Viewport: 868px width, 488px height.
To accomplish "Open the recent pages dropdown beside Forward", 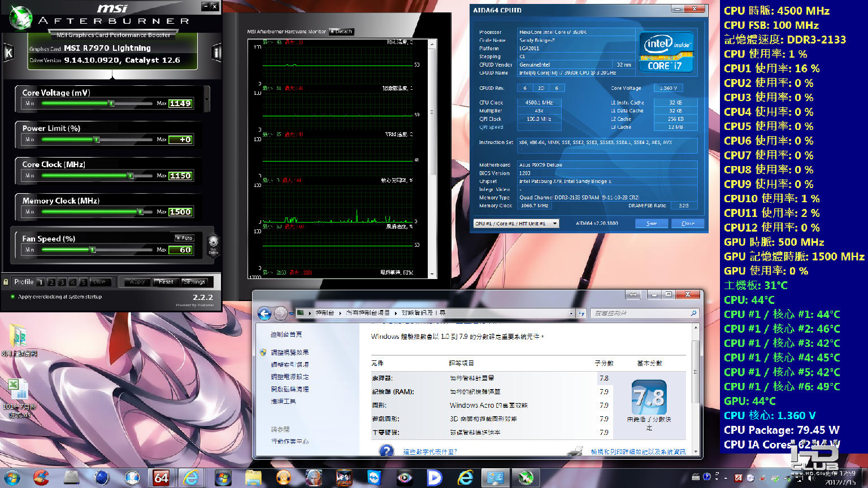I will click(x=292, y=313).
